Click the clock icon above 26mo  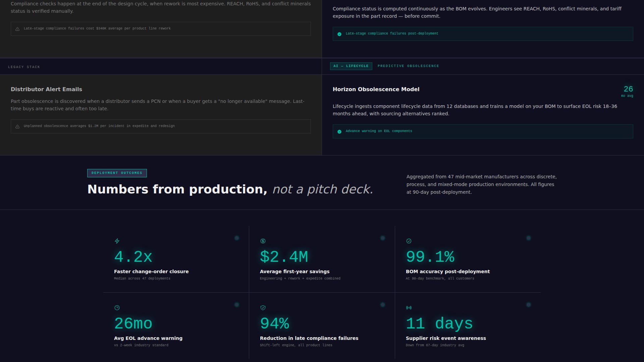pyautogui.click(x=117, y=308)
